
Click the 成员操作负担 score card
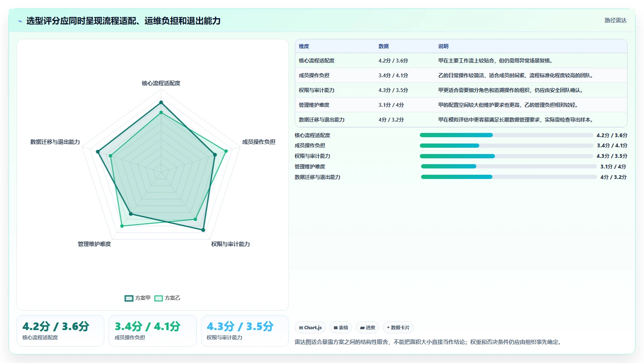[x=152, y=330]
